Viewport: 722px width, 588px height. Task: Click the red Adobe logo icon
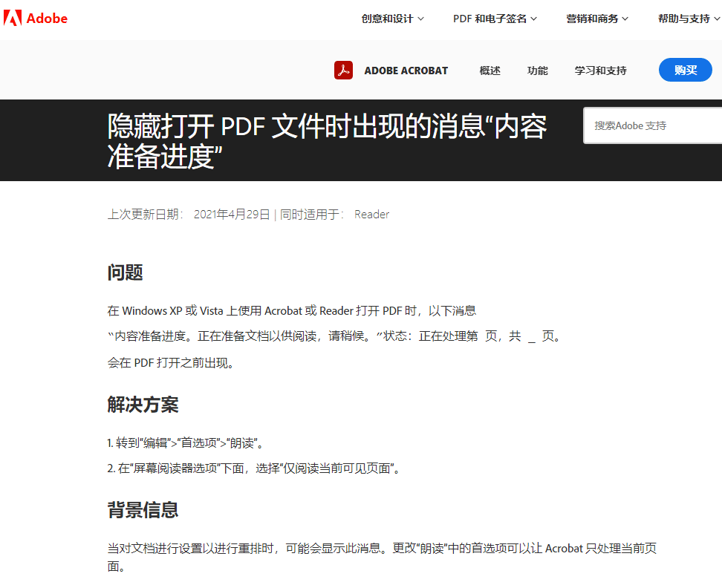pyautogui.click(x=13, y=18)
